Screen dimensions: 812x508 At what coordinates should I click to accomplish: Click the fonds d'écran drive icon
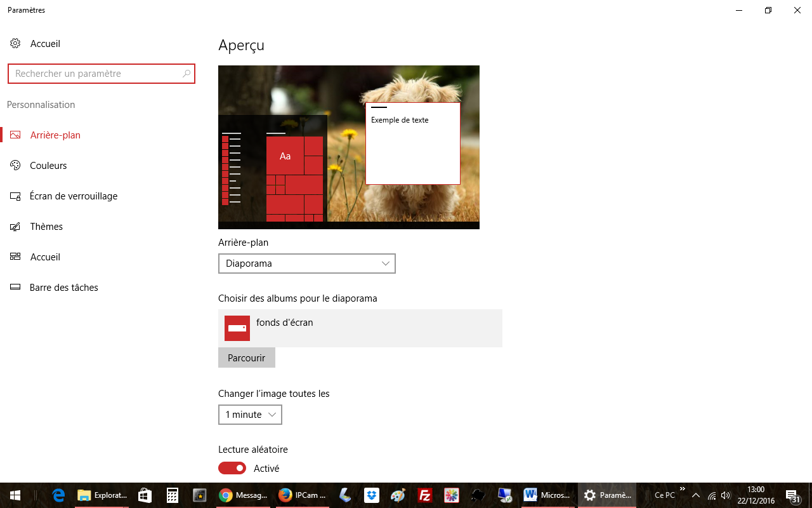tap(237, 328)
